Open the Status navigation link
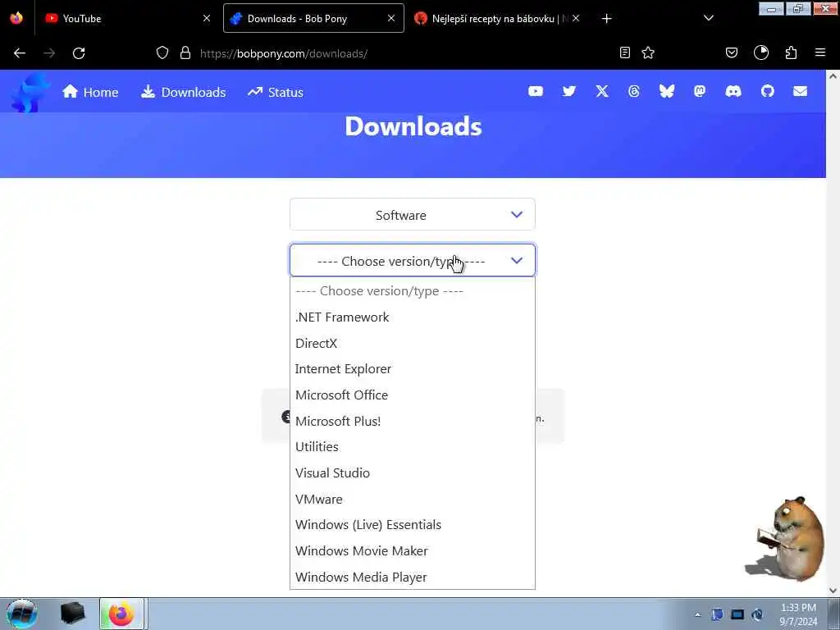The image size is (840, 630). point(276,92)
